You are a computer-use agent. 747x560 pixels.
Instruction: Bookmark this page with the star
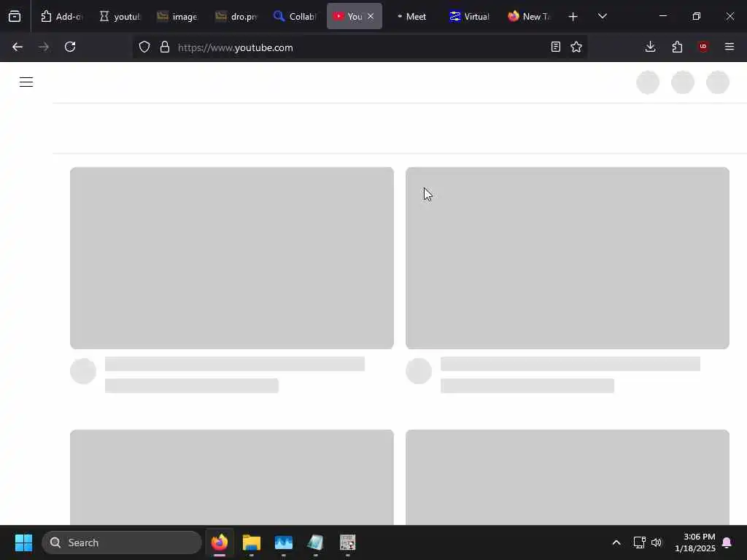(576, 47)
